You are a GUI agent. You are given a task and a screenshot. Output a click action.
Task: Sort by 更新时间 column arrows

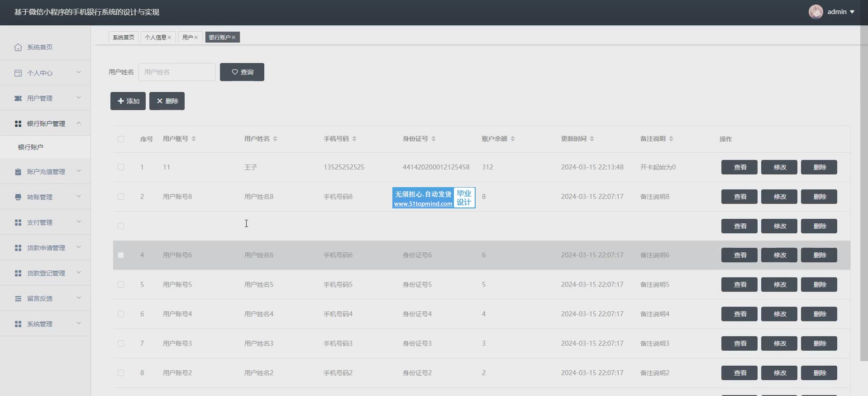pyautogui.click(x=592, y=139)
